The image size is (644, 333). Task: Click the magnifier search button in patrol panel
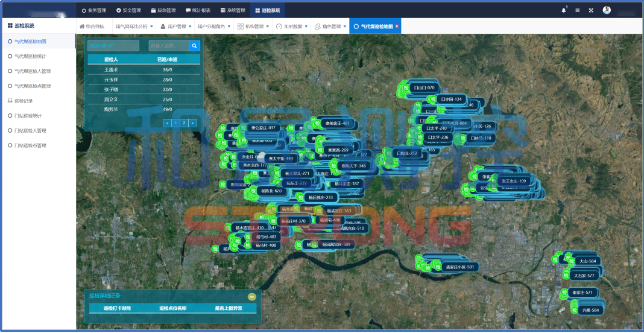pos(194,46)
